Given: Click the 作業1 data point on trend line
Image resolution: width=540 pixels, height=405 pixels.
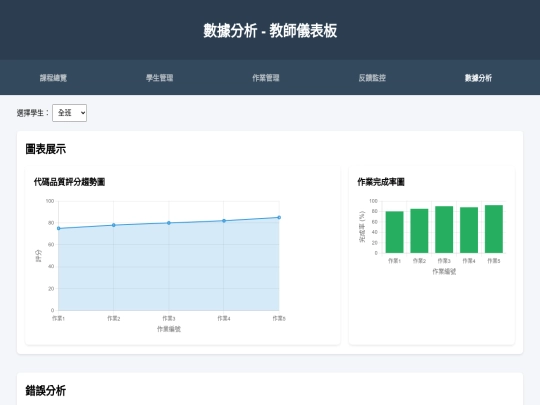Looking at the screenshot, I should click(59, 228).
